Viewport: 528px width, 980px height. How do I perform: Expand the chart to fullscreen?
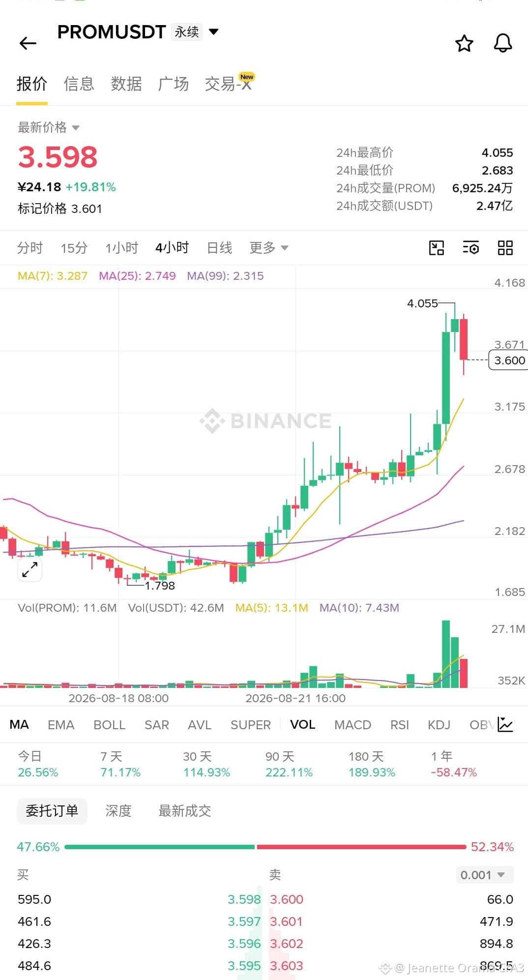[x=30, y=569]
